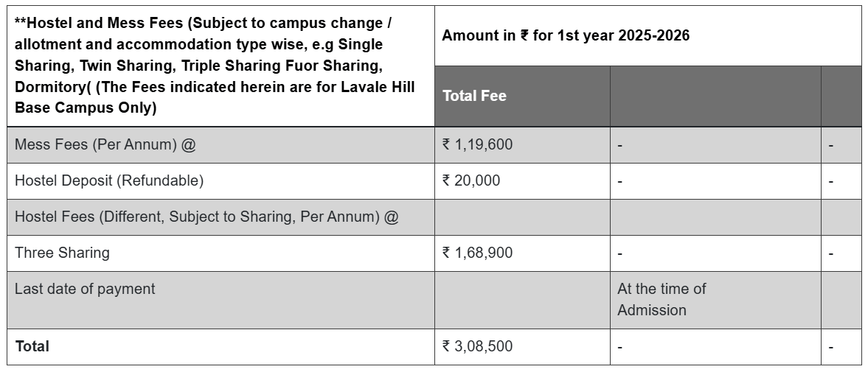Click the dash next to the mess fee amount
The width and height of the screenshot is (868, 372).
620,145
